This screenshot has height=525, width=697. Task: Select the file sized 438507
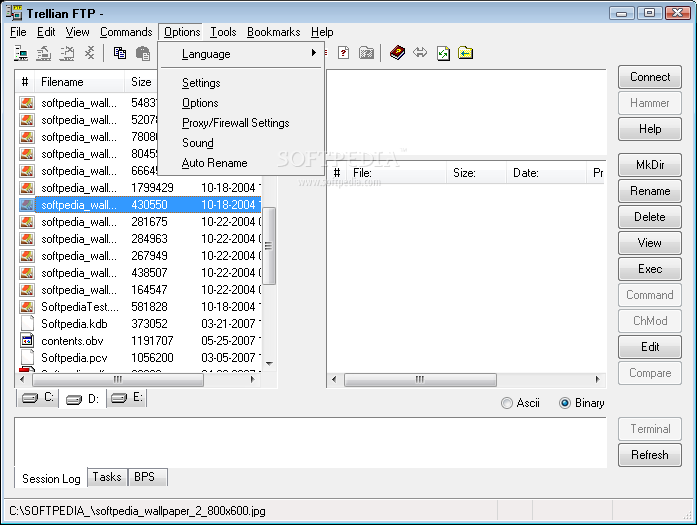coord(139,273)
